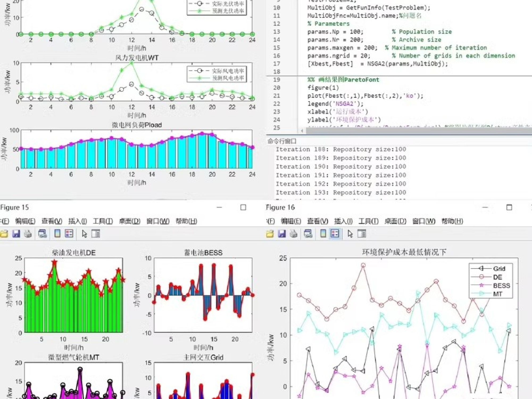Link plot icon in Figure 16 toolbar
532x399 pixels.
click(308, 234)
